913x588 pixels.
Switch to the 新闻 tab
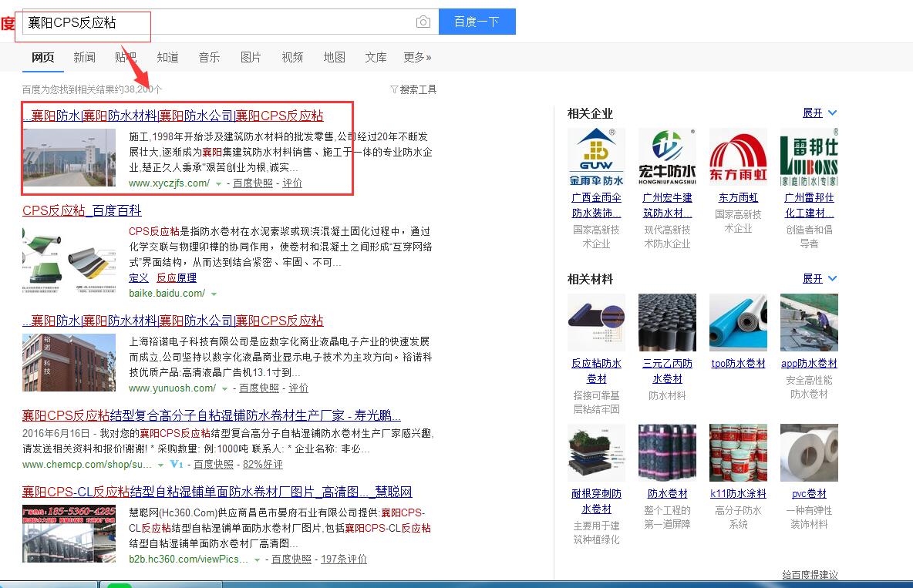point(84,57)
